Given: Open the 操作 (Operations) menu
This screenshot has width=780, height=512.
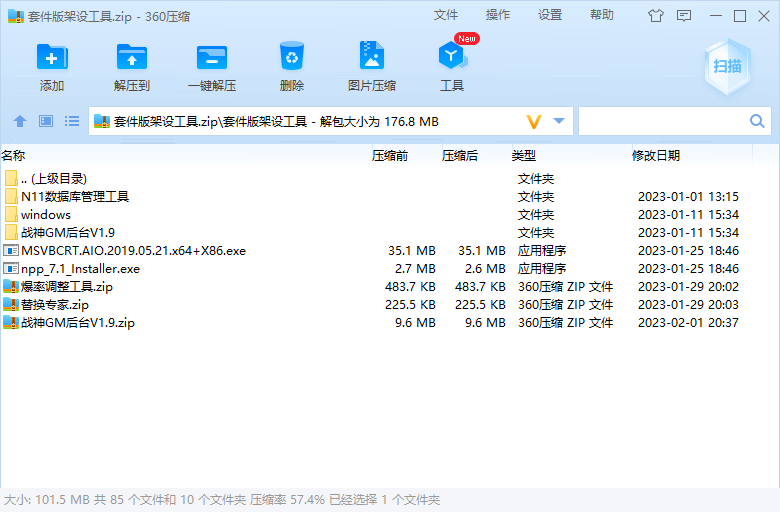Looking at the screenshot, I should 498,15.
